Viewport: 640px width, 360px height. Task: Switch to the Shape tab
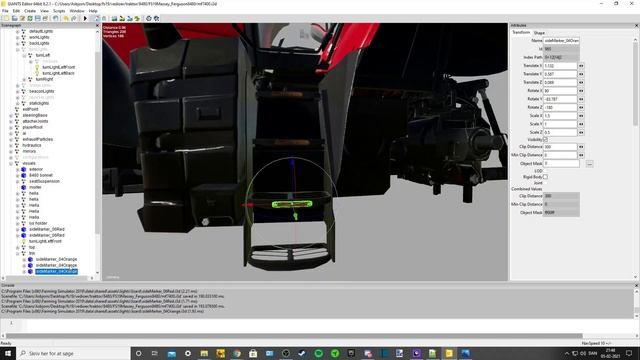[x=539, y=33]
